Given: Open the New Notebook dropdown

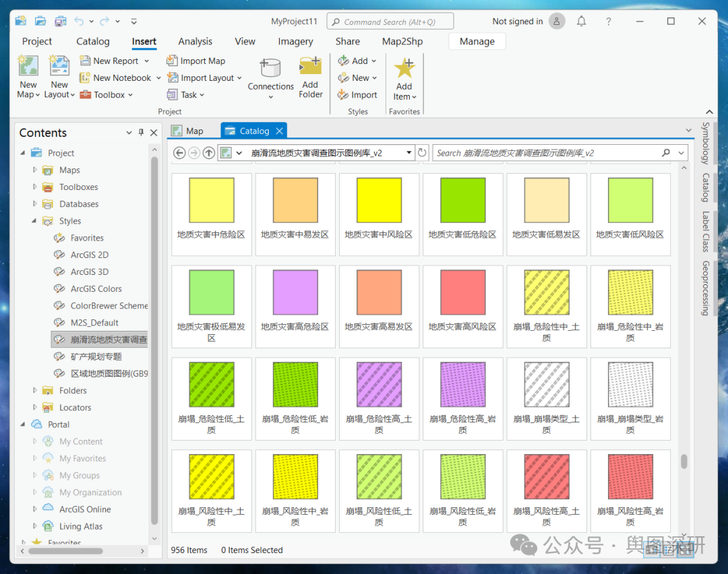Looking at the screenshot, I should click(x=158, y=78).
